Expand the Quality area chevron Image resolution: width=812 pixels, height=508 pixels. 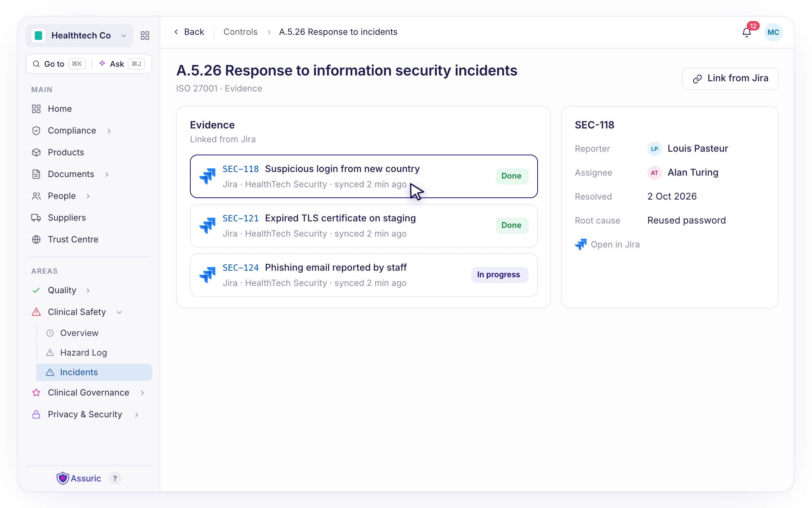pyautogui.click(x=88, y=290)
